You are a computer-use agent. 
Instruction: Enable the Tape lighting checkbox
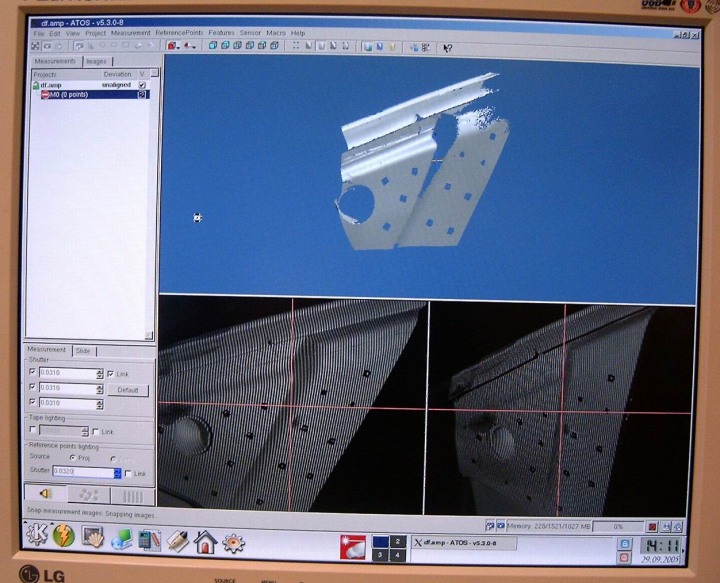click(33, 431)
